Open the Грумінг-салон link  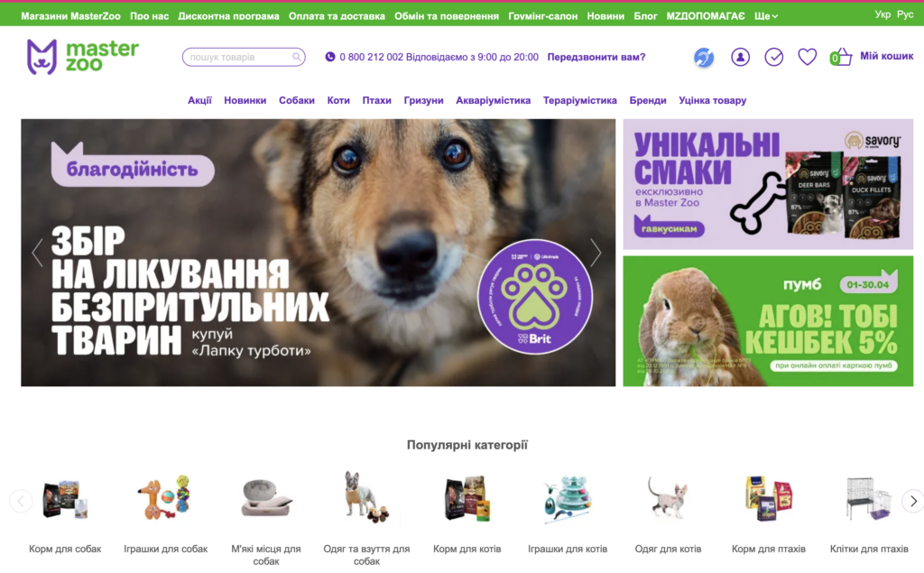(x=542, y=16)
